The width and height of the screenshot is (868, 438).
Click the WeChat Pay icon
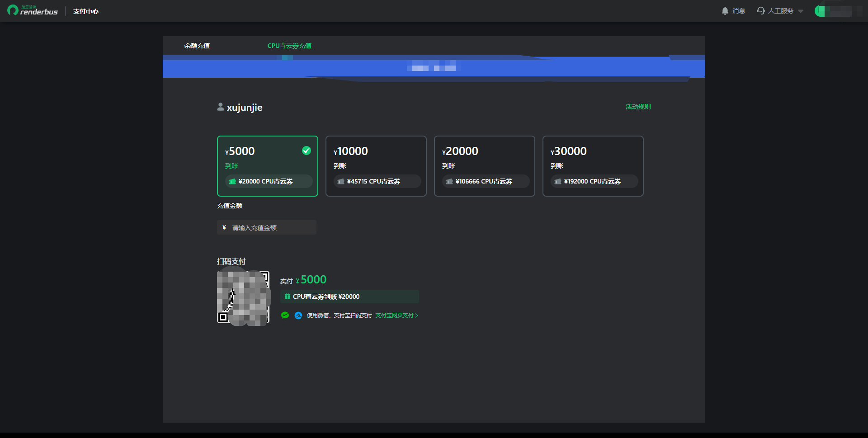(x=285, y=315)
